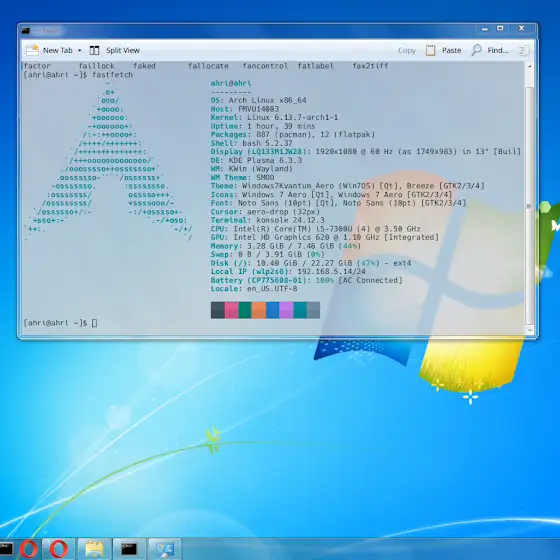Click the pink color block in fastfetch output
The width and height of the screenshot is (560, 560).
pos(231,310)
